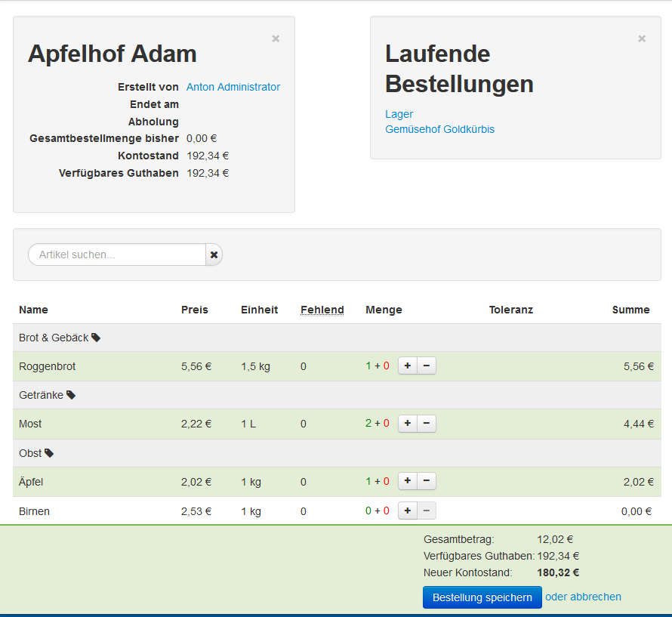Dismiss the Apfelhof Adam info panel
The width and height of the screenshot is (672, 617).
pos(276,39)
